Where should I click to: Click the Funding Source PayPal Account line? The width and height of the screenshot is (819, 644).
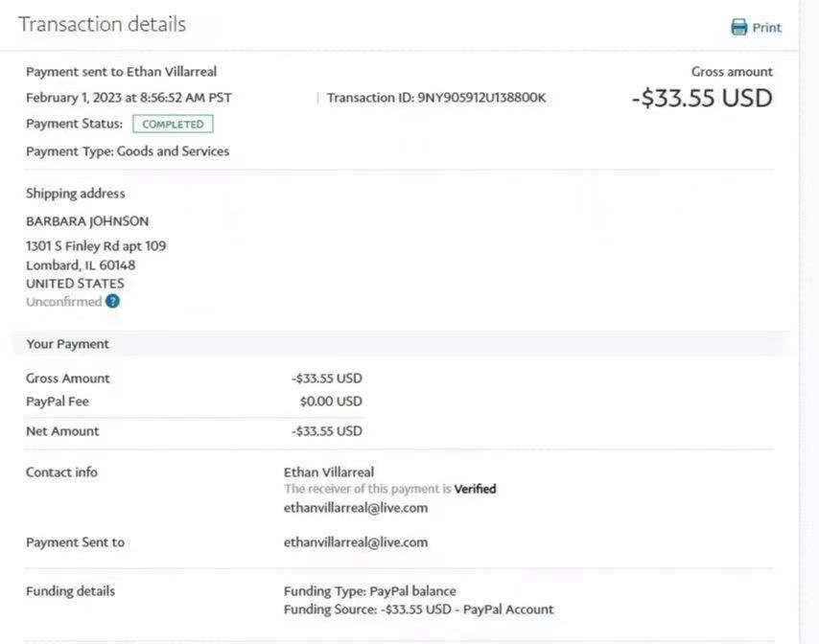[x=418, y=609]
